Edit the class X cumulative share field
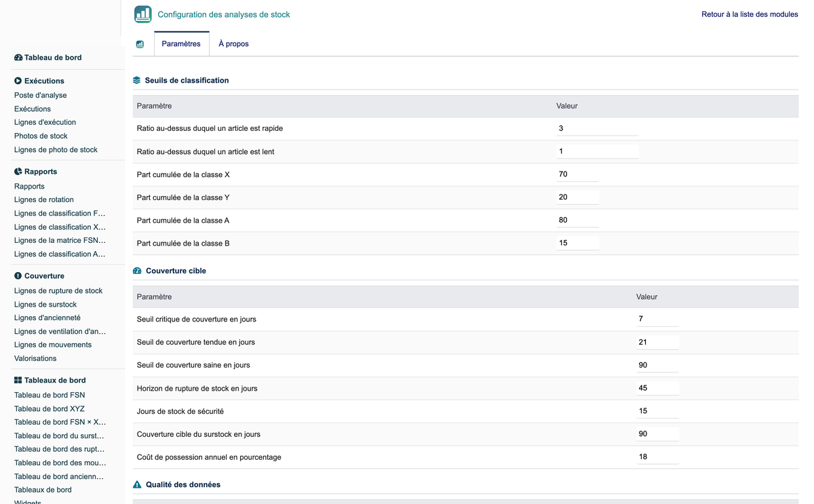 pos(577,174)
